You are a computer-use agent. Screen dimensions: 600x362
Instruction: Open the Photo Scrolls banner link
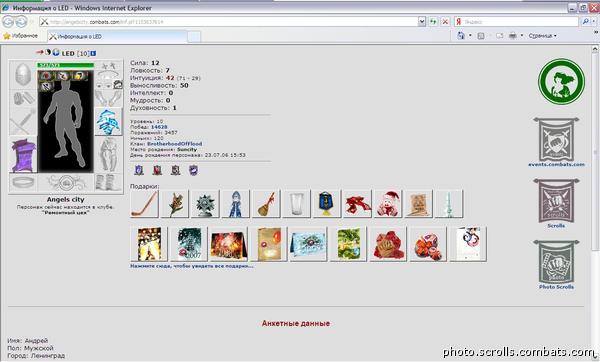coord(556,264)
